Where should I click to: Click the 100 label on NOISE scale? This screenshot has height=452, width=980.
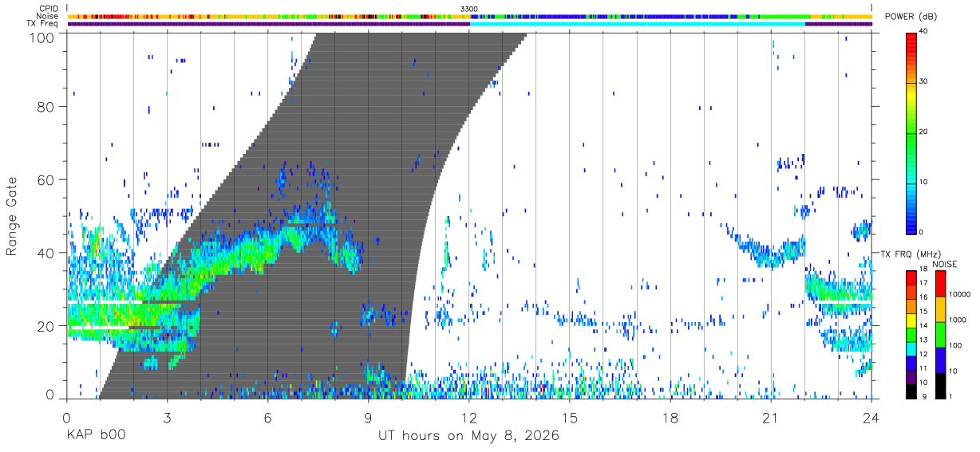point(955,346)
